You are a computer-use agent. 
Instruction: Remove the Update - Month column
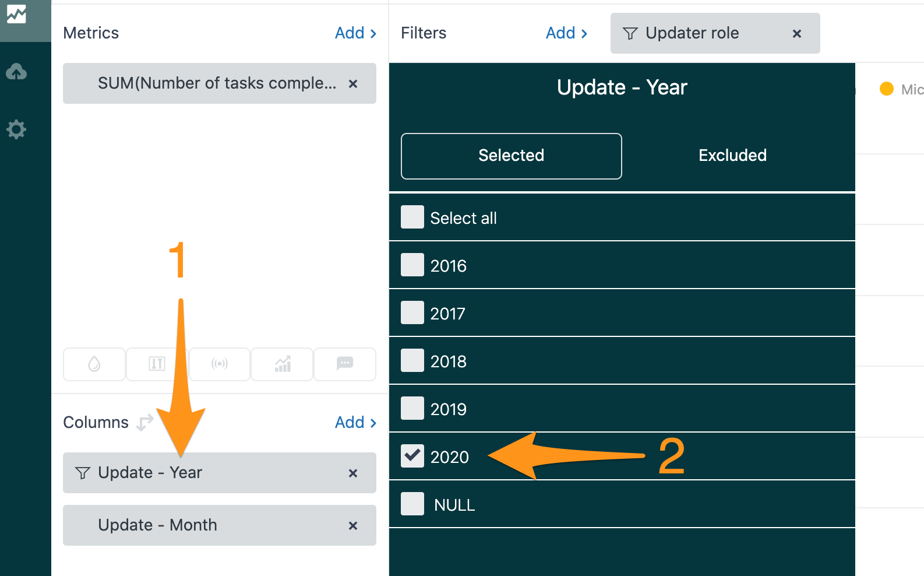353,526
